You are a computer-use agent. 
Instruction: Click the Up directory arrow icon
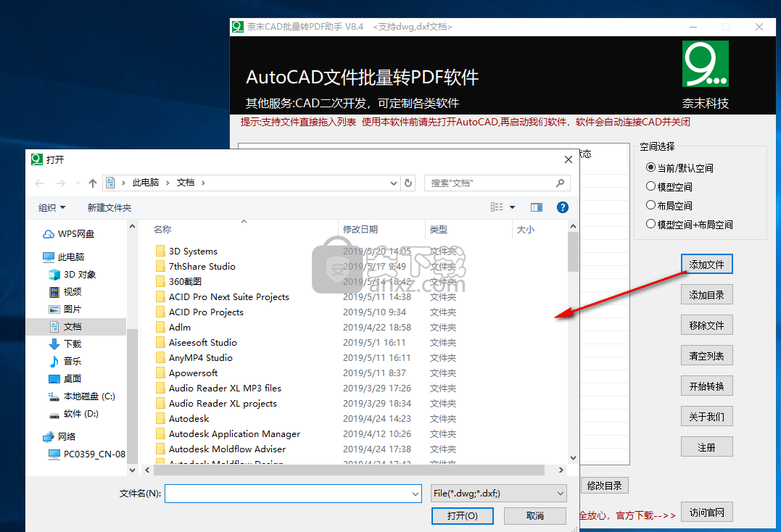pyautogui.click(x=93, y=183)
